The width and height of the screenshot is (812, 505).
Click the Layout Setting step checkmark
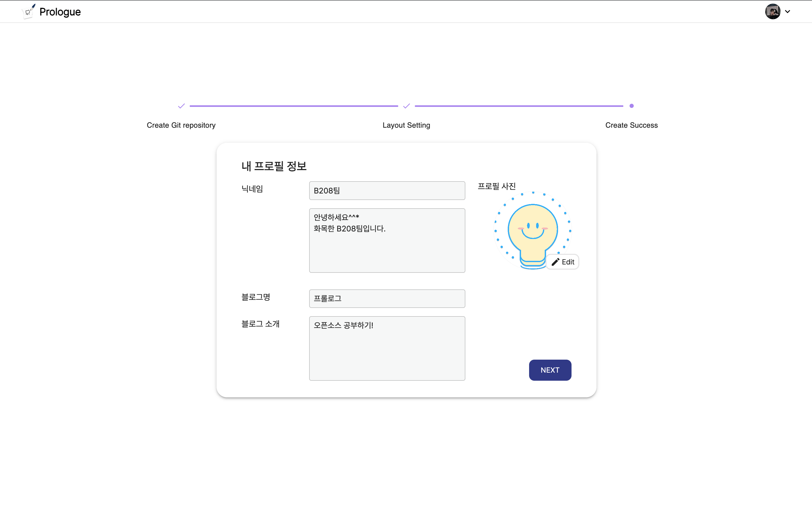click(x=406, y=106)
